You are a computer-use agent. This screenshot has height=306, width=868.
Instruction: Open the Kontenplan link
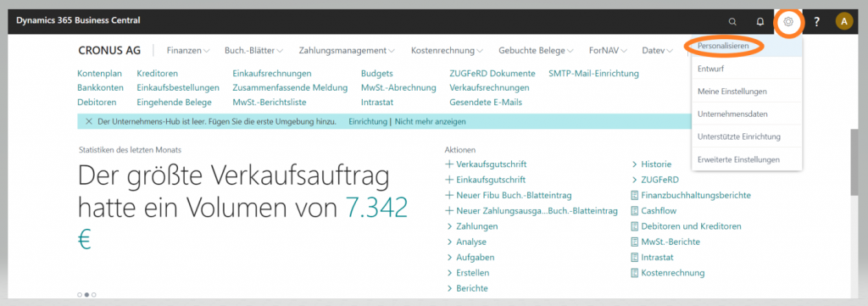tap(100, 74)
